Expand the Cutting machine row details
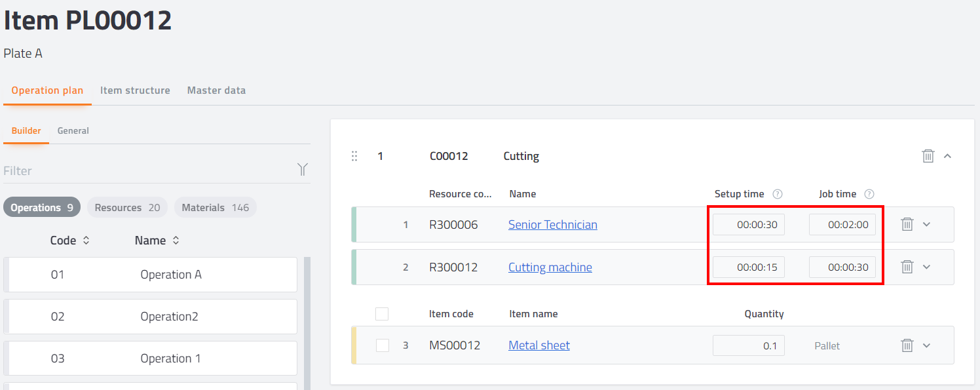This screenshot has width=980, height=390. 926,267
